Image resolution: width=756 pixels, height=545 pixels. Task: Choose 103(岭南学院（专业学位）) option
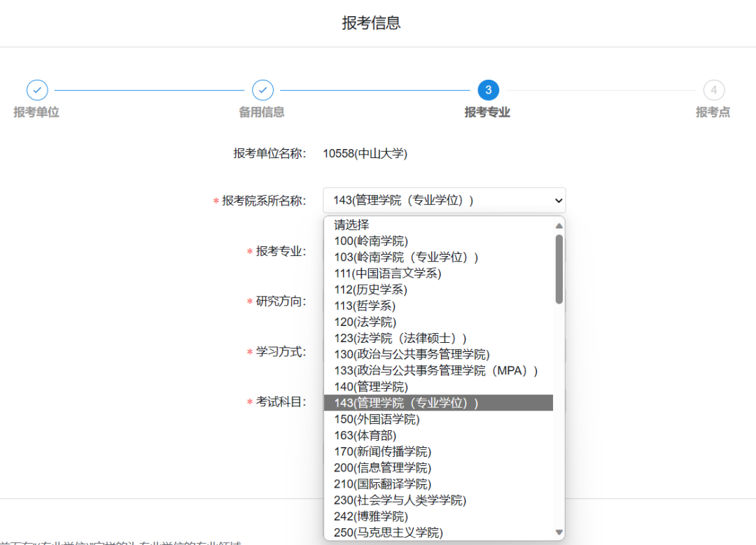pyautogui.click(x=406, y=257)
